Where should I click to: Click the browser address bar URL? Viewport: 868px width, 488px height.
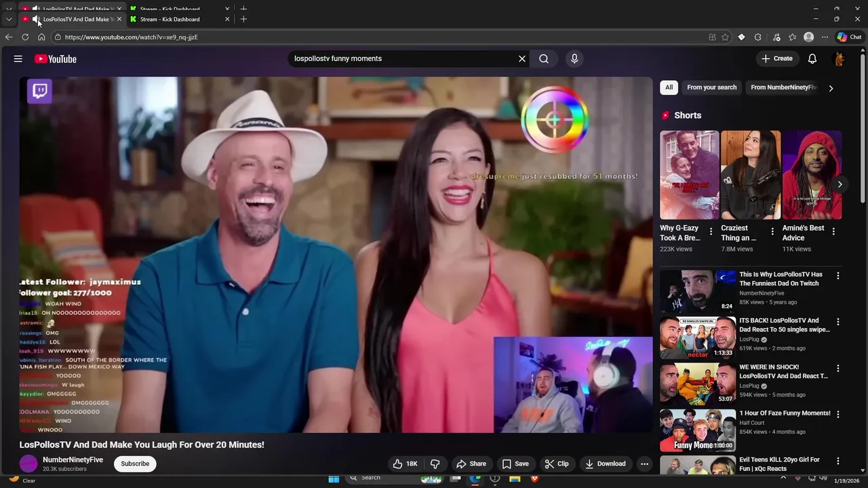(x=132, y=37)
